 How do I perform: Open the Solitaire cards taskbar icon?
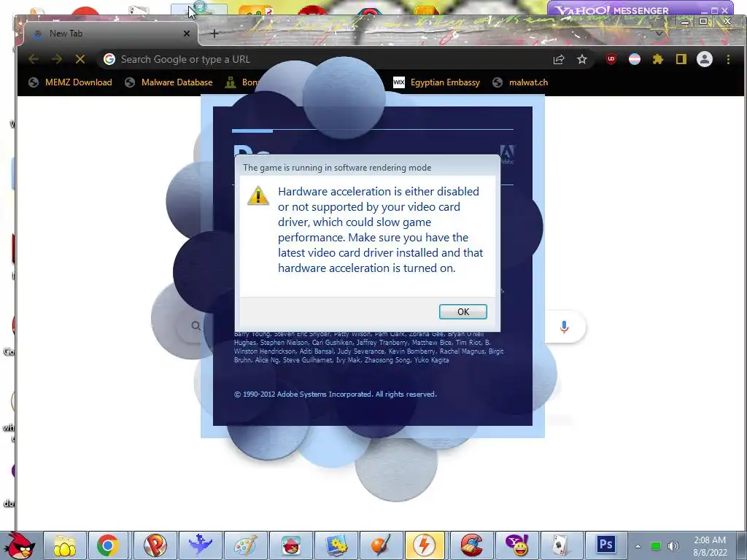point(561,545)
